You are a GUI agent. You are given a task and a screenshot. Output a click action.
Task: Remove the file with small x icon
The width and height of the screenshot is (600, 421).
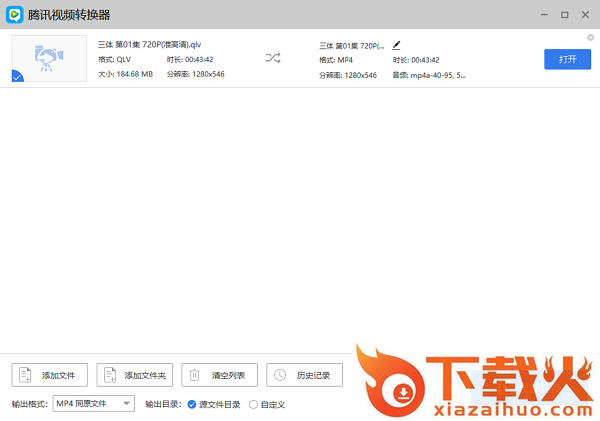(x=590, y=37)
